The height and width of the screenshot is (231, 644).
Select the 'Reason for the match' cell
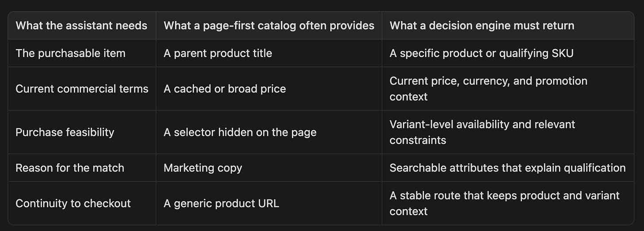pos(82,168)
